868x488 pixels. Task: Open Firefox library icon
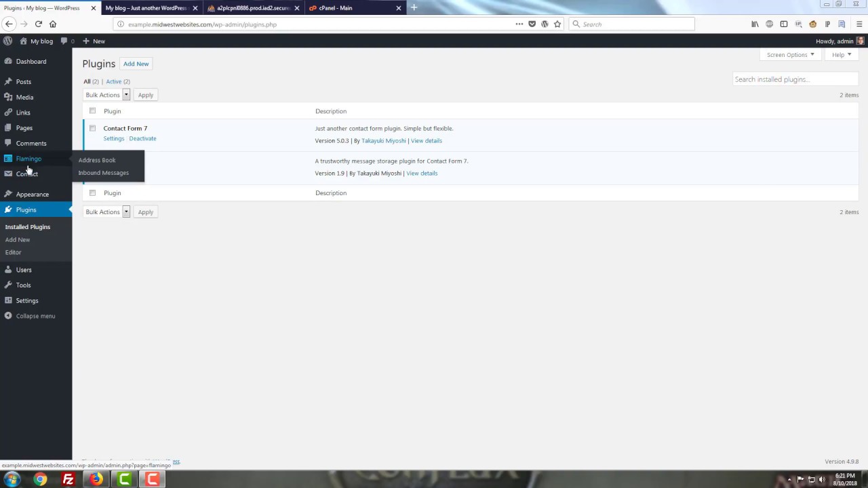755,24
